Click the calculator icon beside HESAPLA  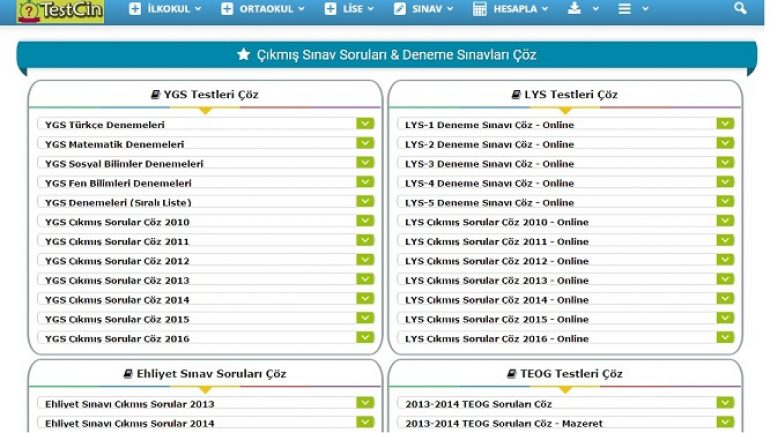coord(480,9)
